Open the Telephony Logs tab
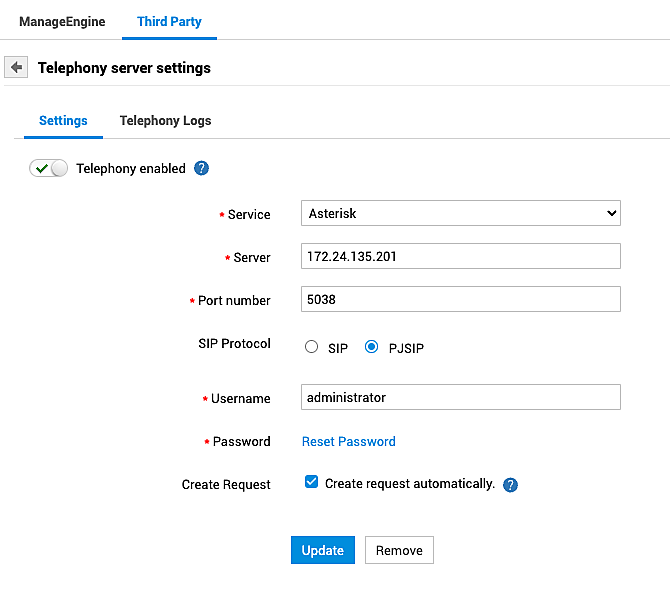 165,121
